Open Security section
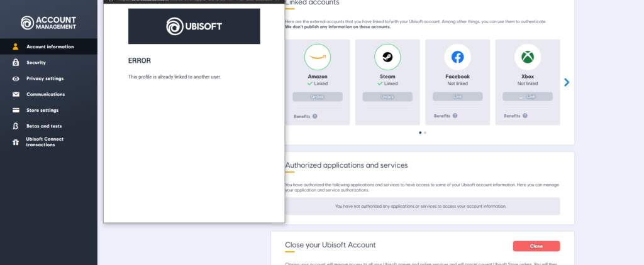644x265 pixels. point(48,62)
